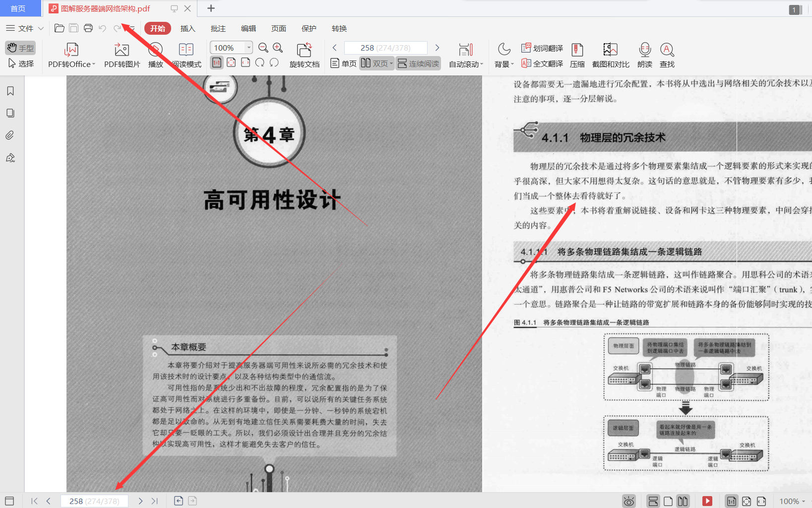Open the 100% zoom combo box in ribbon
The image size is (812, 508).
pos(232,48)
